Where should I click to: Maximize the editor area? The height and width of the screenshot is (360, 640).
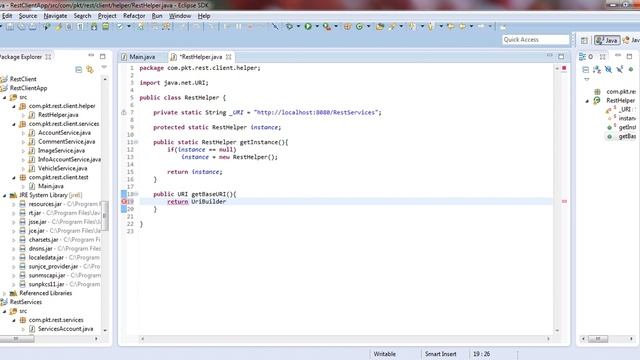point(561,56)
